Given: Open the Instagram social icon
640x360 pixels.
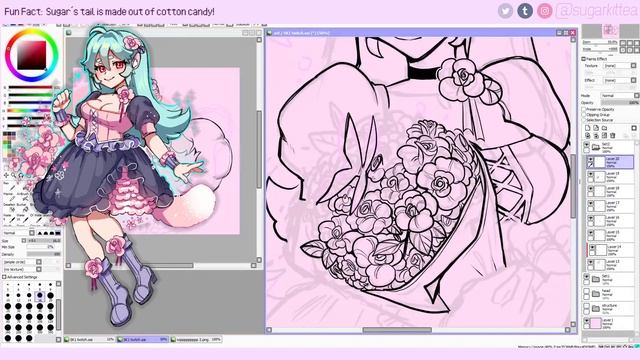Looking at the screenshot, I should tap(544, 11).
